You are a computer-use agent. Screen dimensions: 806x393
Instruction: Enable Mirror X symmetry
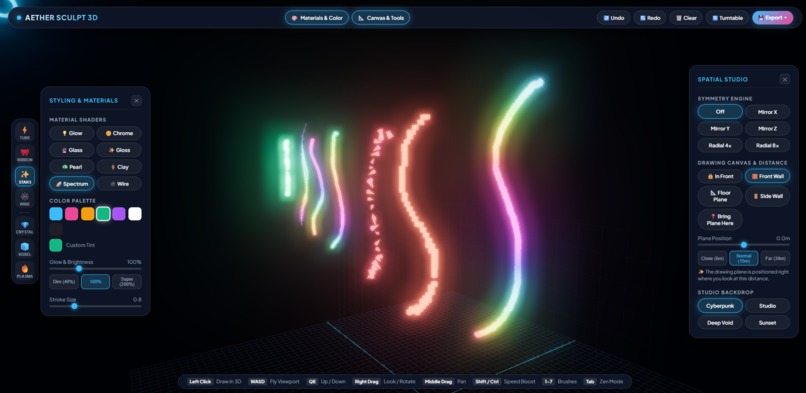click(767, 111)
